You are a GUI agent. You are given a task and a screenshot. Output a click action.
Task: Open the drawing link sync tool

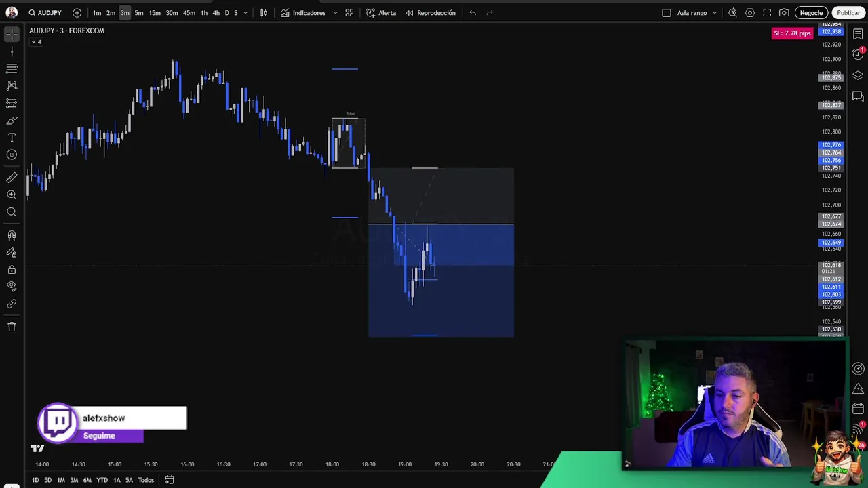pyautogui.click(x=12, y=304)
